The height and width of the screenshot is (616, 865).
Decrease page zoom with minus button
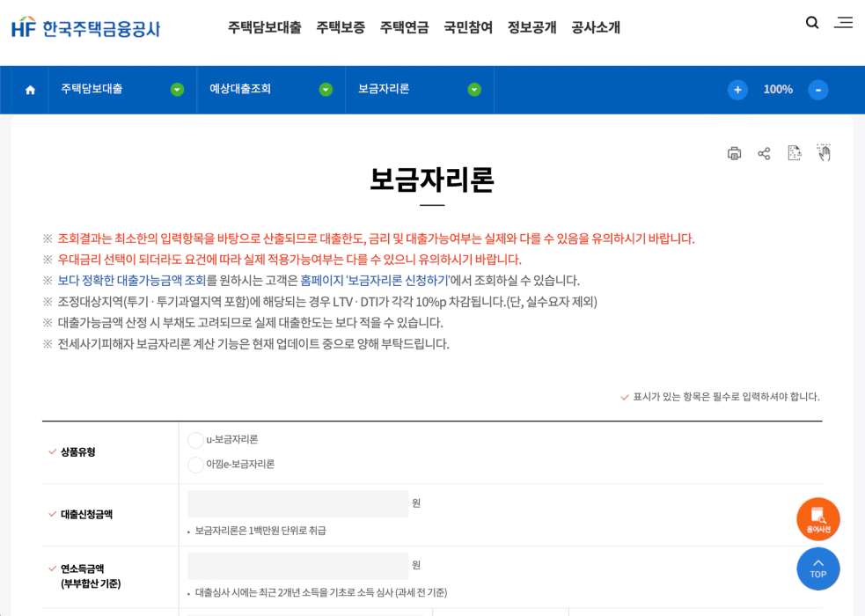[818, 90]
